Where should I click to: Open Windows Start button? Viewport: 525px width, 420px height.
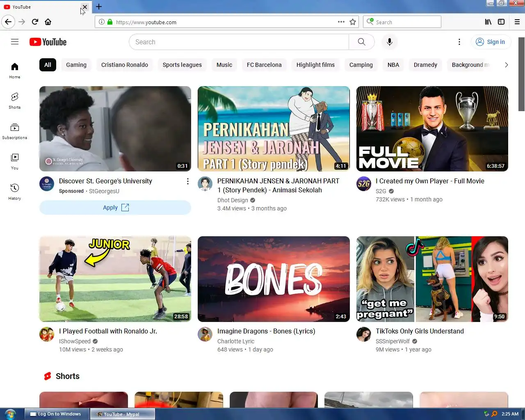pos(10,414)
